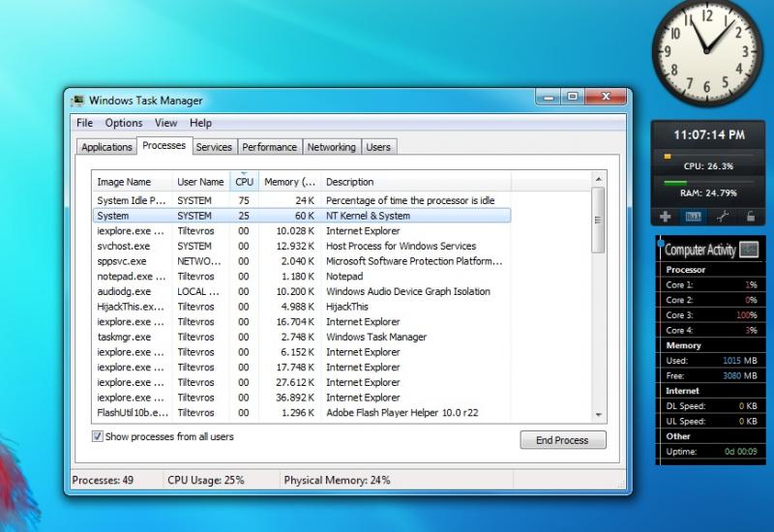774x532 pixels.
Task: Sort by the CPU column header
Action: click(x=244, y=182)
